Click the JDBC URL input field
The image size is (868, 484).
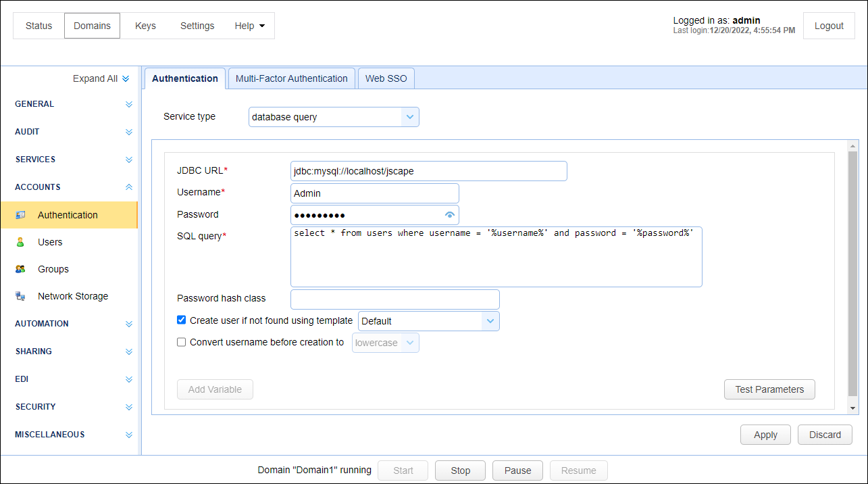pos(429,171)
